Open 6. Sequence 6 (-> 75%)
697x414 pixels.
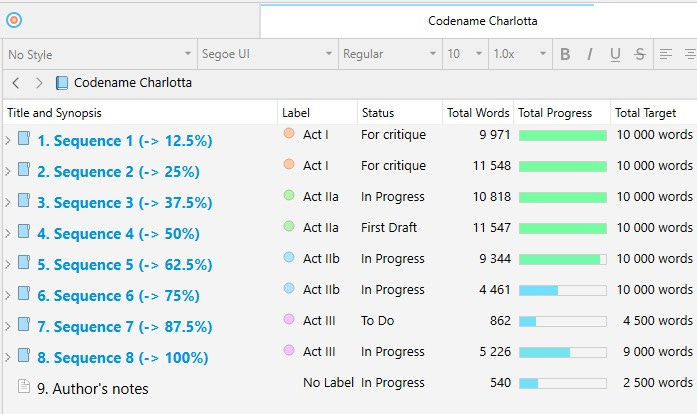[118, 296]
